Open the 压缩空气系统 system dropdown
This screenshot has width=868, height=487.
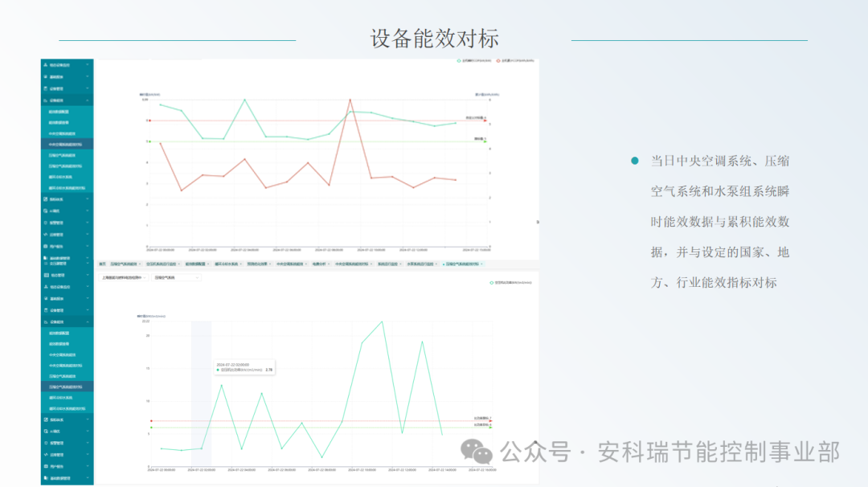point(176,278)
